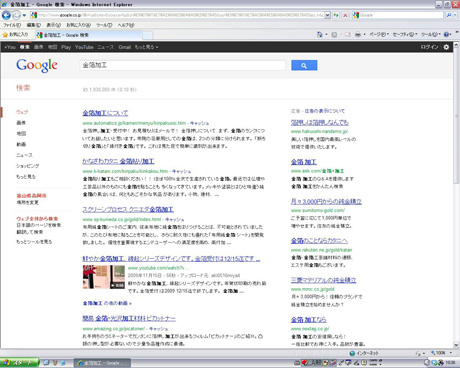Click the Read mail icon in command bar

tap(348, 34)
